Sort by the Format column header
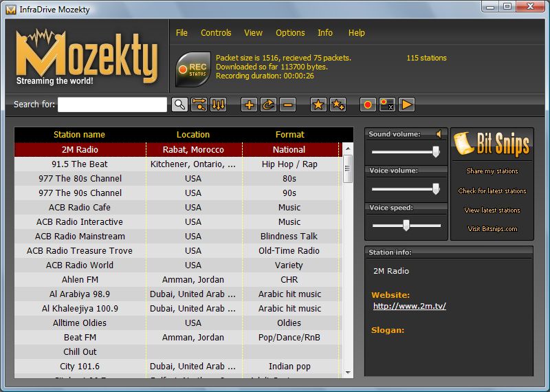The height and width of the screenshot is (392, 550). click(289, 134)
